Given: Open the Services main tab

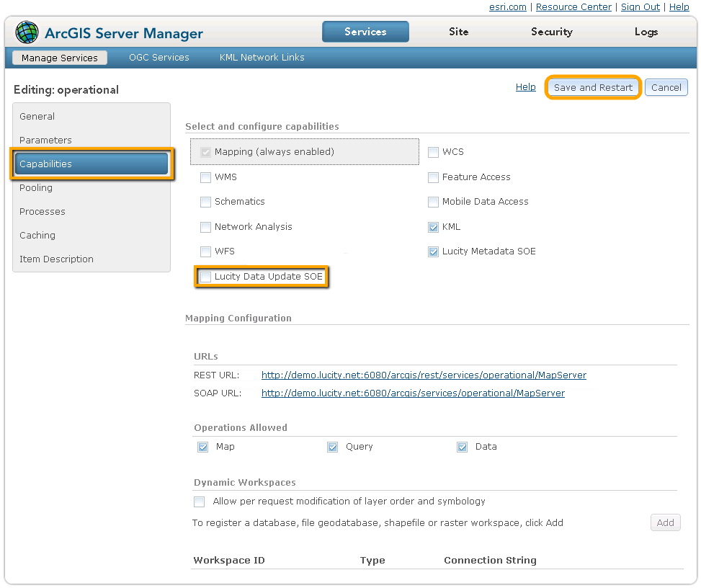Looking at the screenshot, I should [x=365, y=32].
